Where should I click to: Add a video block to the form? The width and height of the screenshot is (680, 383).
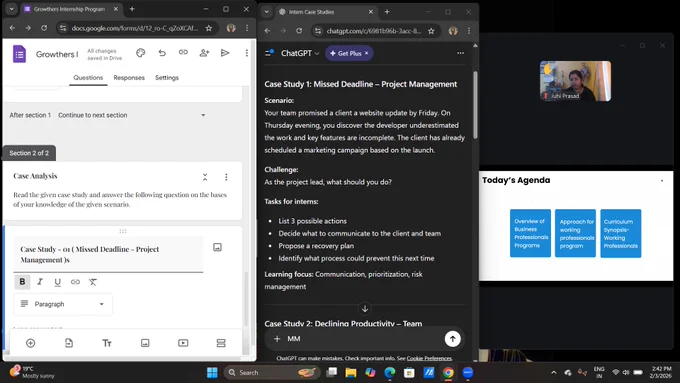pyautogui.click(x=183, y=343)
